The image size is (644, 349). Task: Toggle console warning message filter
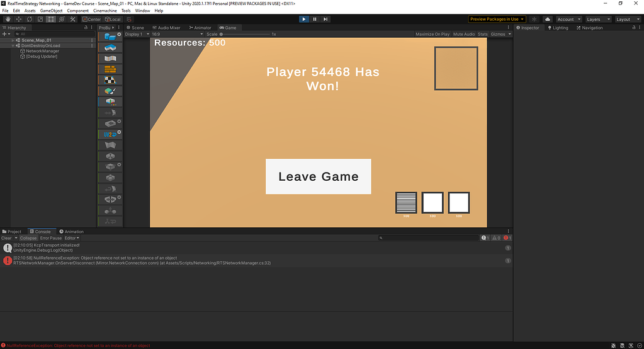pos(496,238)
